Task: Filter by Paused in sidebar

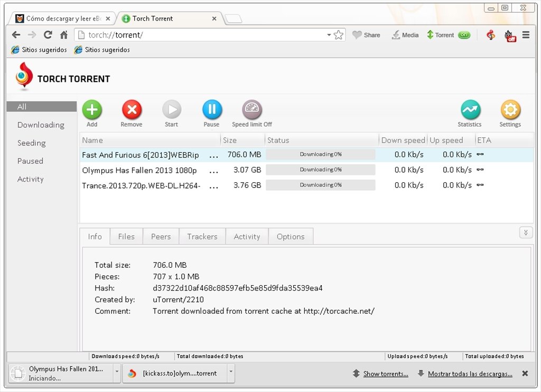Action: 30,161
